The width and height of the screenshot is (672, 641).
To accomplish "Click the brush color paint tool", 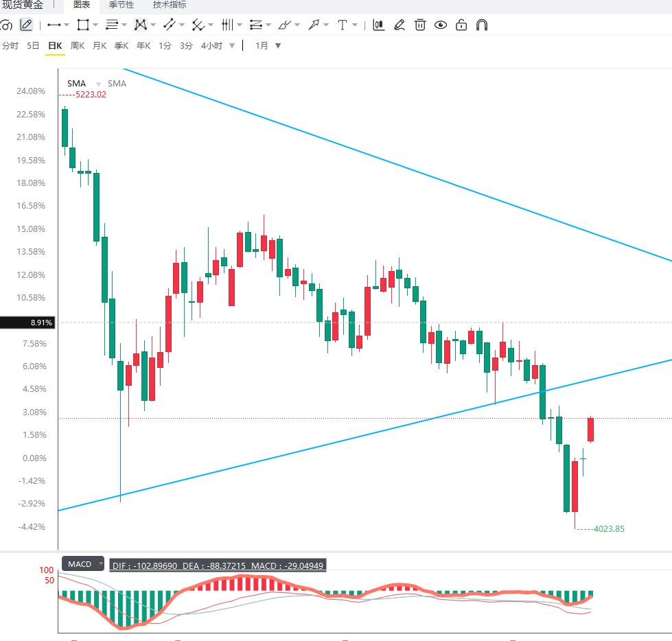I will point(285,25).
